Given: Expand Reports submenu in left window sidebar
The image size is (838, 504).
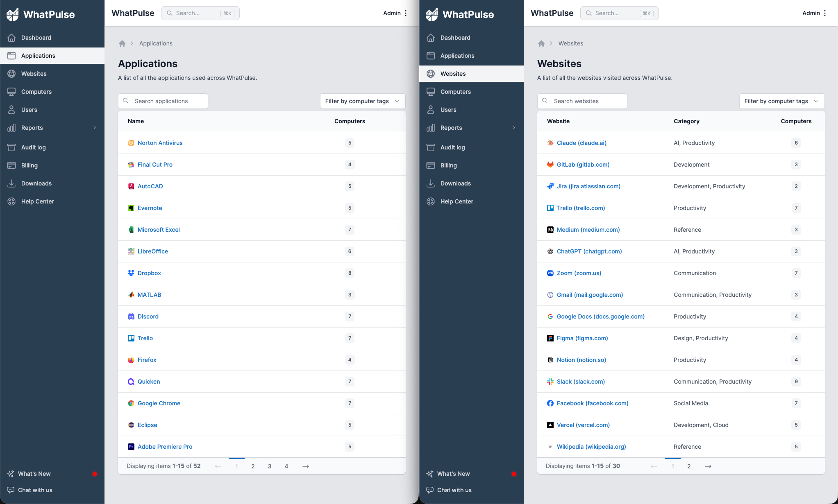Looking at the screenshot, I should coord(95,128).
